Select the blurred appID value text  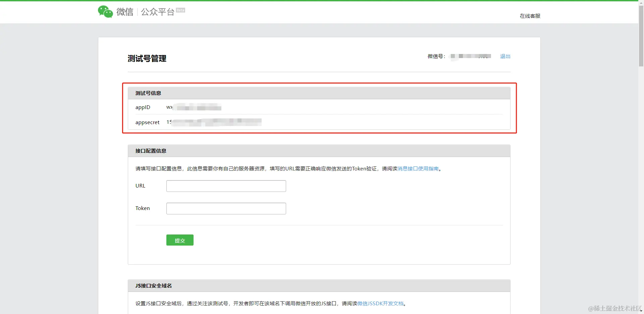point(195,107)
